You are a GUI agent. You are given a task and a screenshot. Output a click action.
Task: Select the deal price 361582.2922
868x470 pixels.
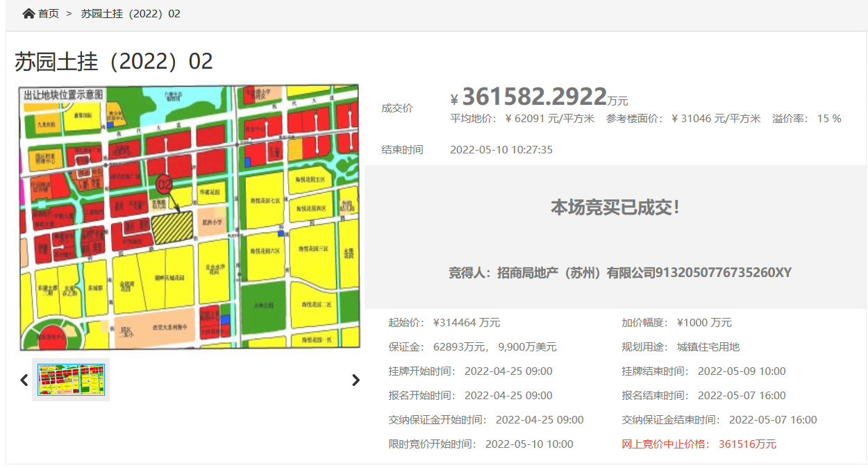point(534,96)
